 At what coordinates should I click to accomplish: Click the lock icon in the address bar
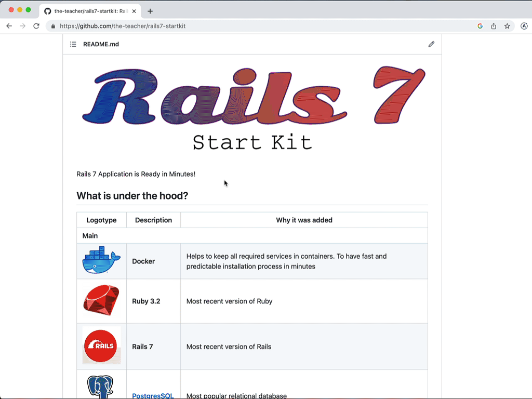(x=53, y=26)
